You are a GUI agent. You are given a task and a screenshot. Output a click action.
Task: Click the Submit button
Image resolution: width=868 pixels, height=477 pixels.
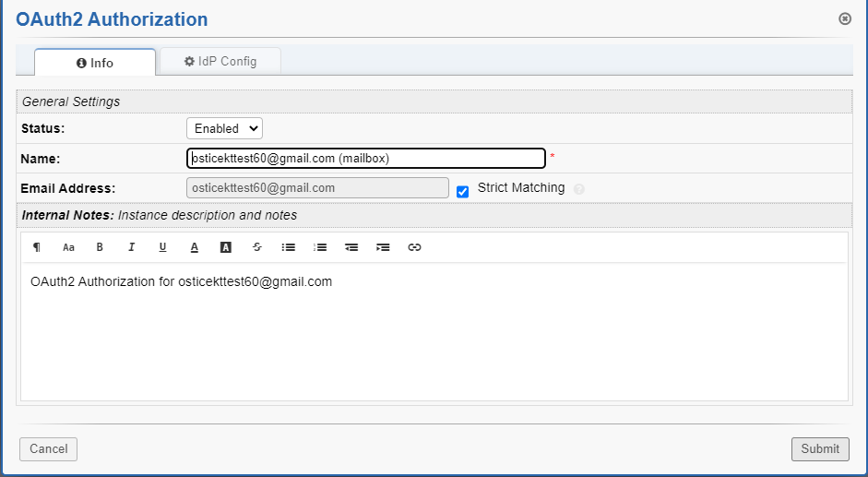coord(819,449)
